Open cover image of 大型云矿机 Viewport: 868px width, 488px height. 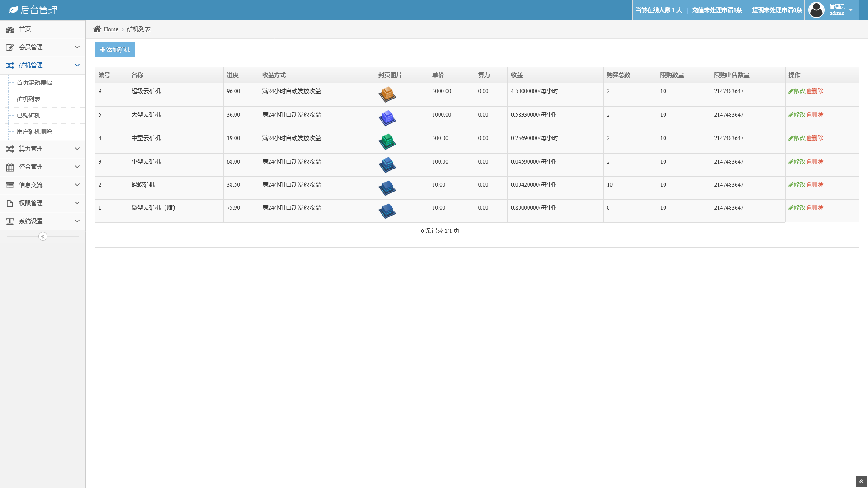tap(387, 118)
